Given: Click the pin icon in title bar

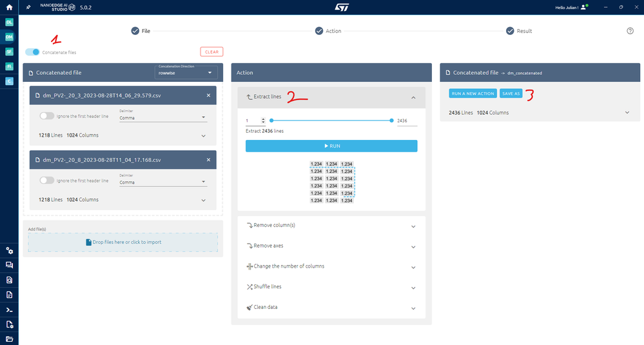Looking at the screenshot, I should (x=28, y=7).
